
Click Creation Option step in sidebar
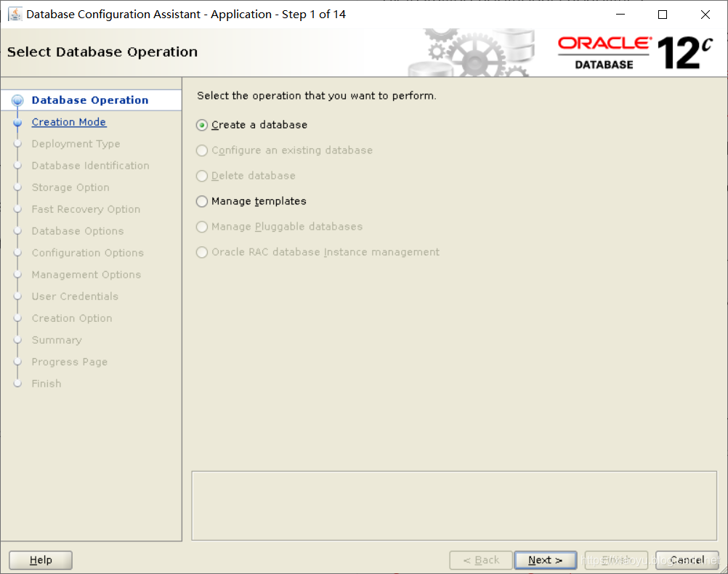[72, 318]
